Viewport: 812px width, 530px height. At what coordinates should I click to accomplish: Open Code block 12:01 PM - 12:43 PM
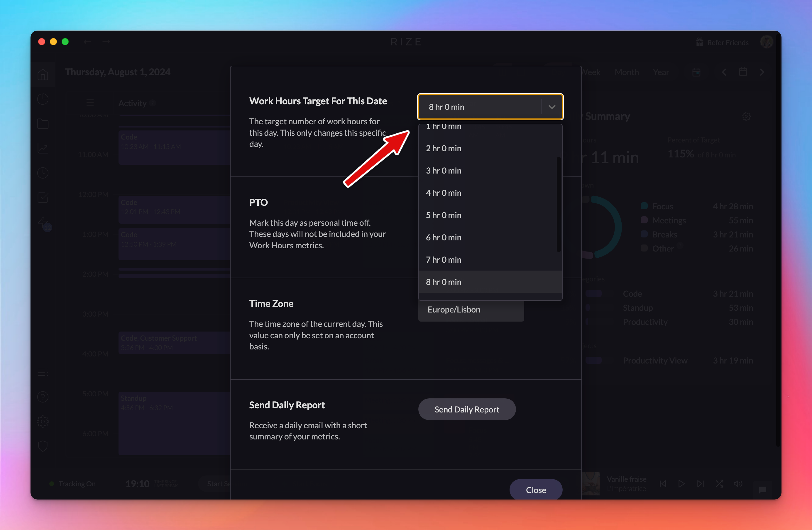click(x=174, y=210)
